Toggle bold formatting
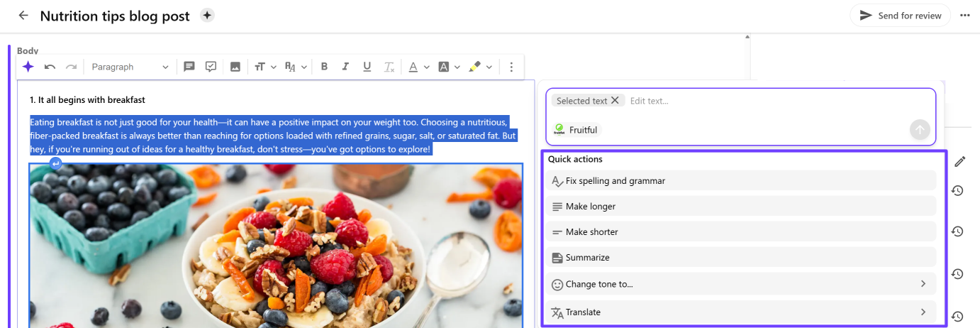 click(324, 67)
